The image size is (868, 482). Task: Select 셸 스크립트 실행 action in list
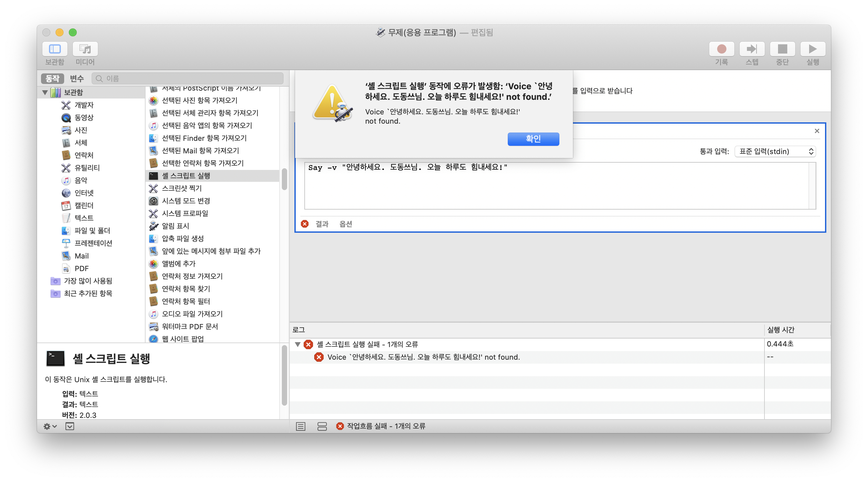(186, 176)
